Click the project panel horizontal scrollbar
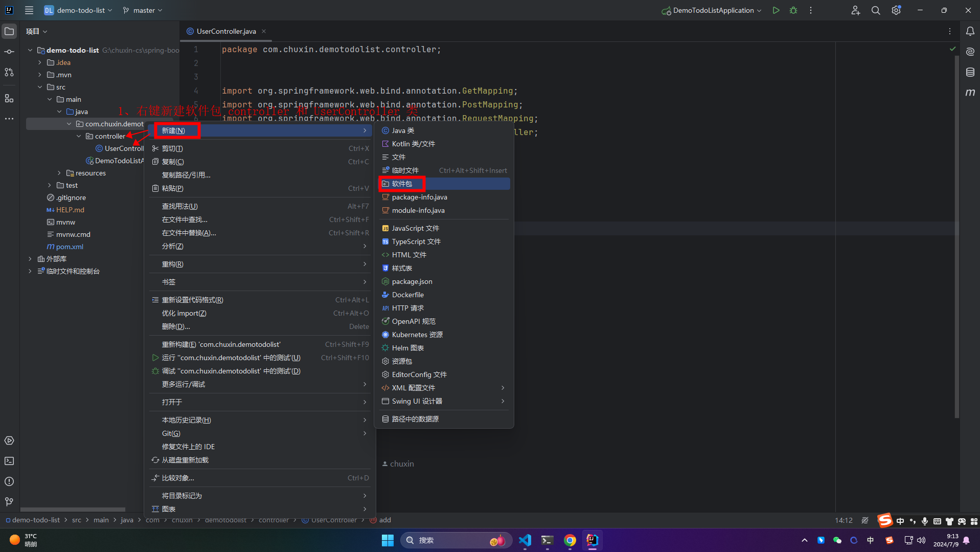This screenshot has height=552, width=980. click(x=73, y=510)
